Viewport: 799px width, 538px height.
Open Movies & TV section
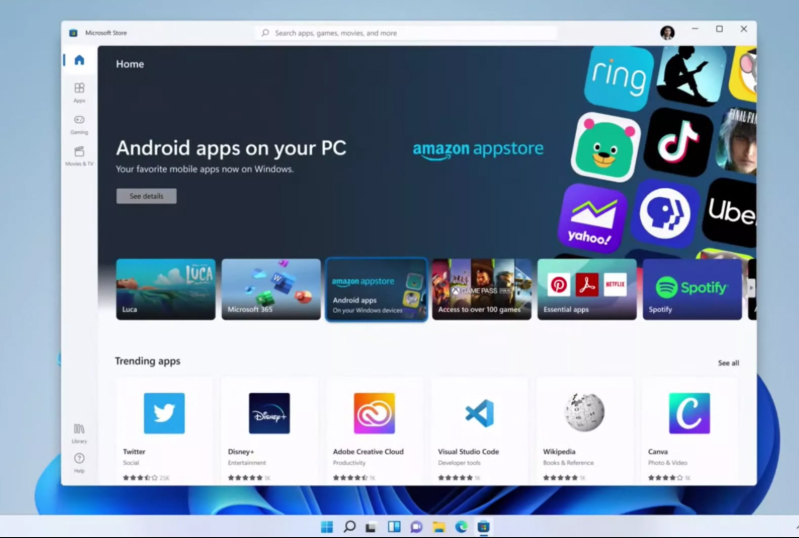tap(79, 156)
